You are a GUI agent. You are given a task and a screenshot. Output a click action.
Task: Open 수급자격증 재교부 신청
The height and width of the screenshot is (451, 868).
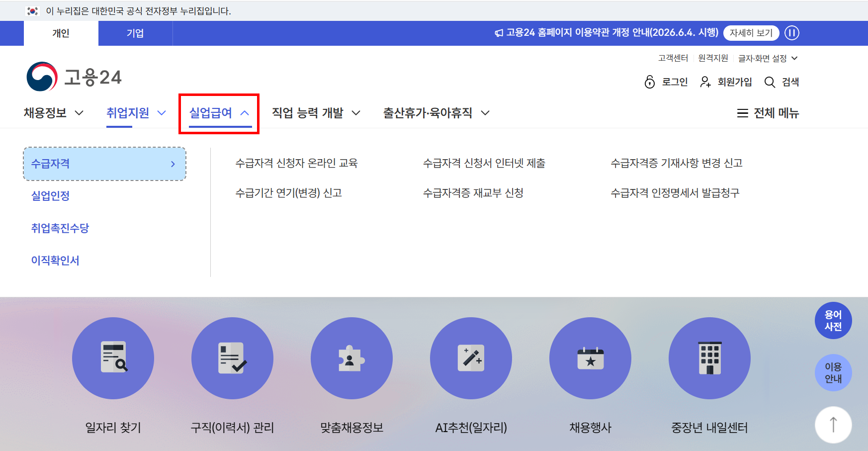point(473,193)
